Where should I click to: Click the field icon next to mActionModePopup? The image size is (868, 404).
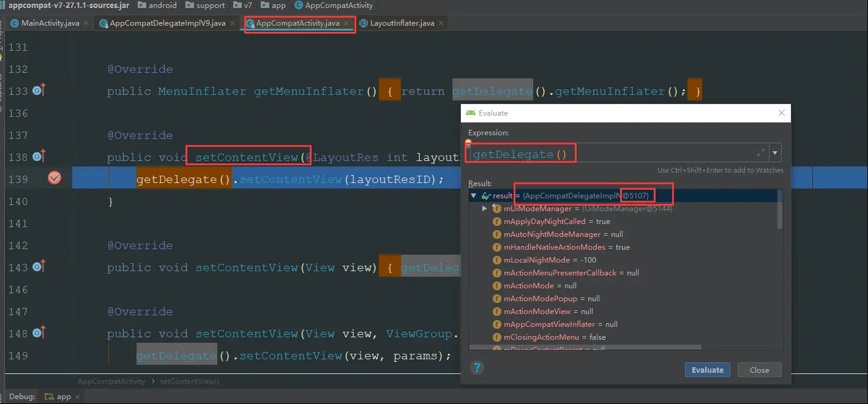497,299
